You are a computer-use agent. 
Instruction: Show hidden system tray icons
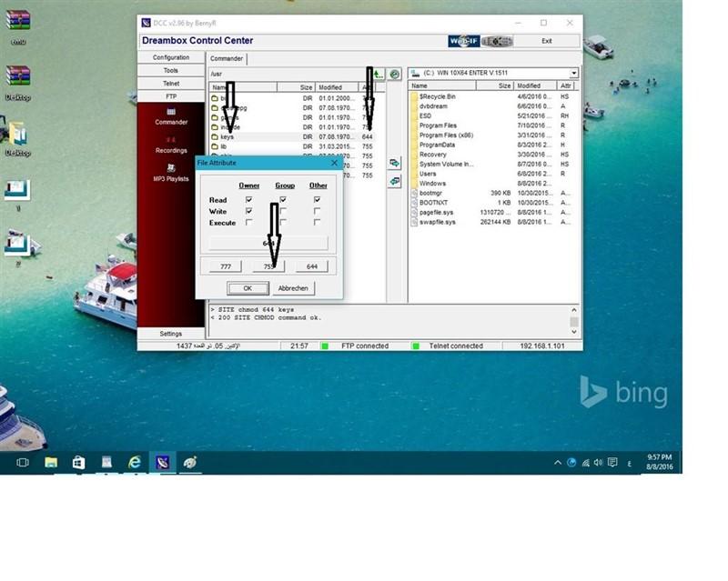tap(558, 462)
